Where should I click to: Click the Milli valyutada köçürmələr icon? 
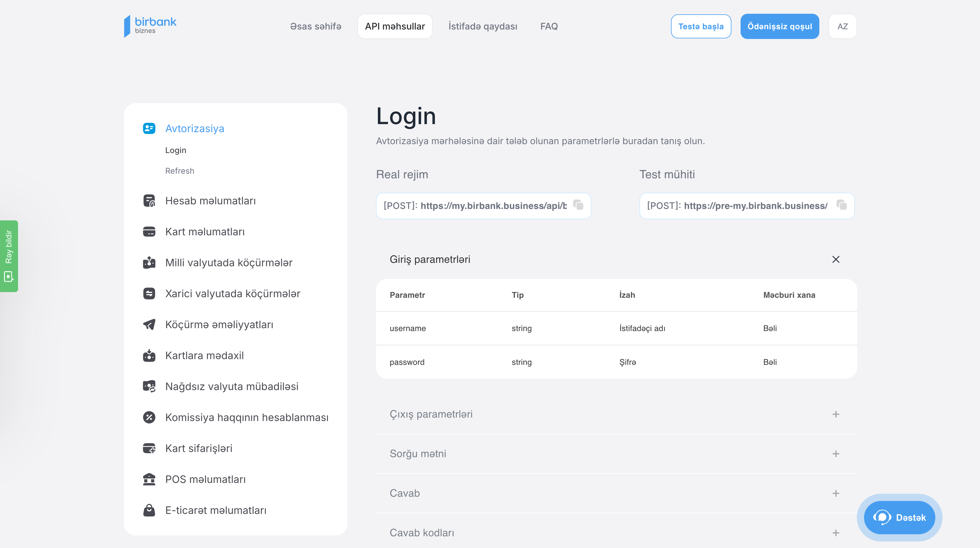tap(149, 262)
